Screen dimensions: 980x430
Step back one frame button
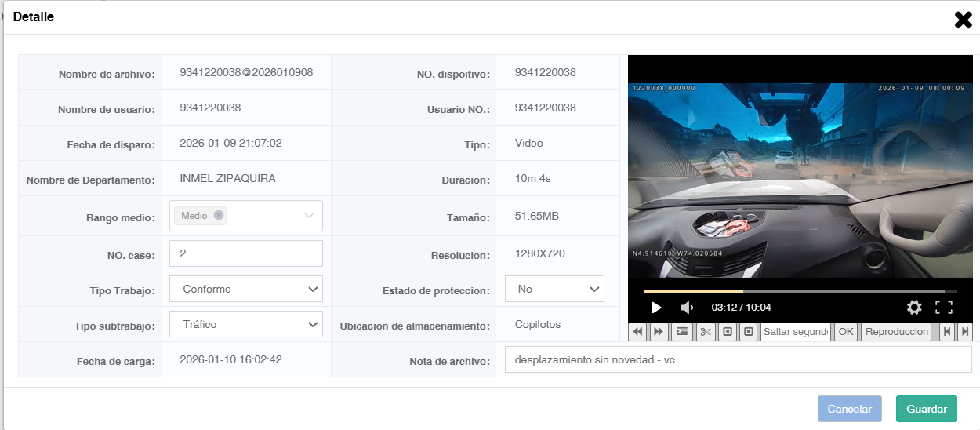click(728, 332)
